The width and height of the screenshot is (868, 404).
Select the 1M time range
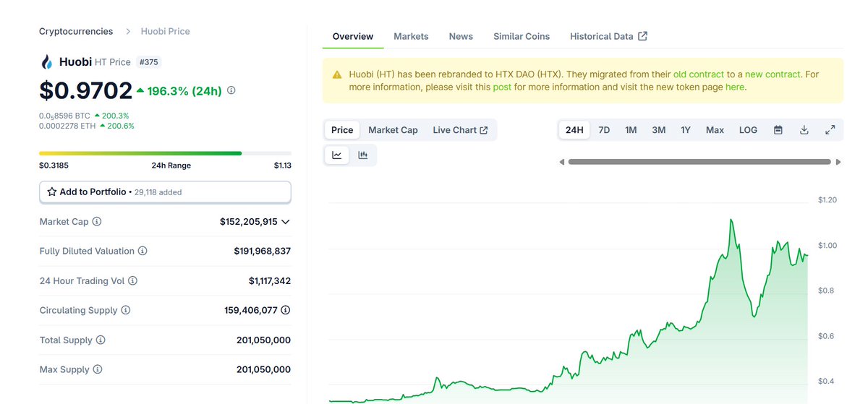point(631,130)
